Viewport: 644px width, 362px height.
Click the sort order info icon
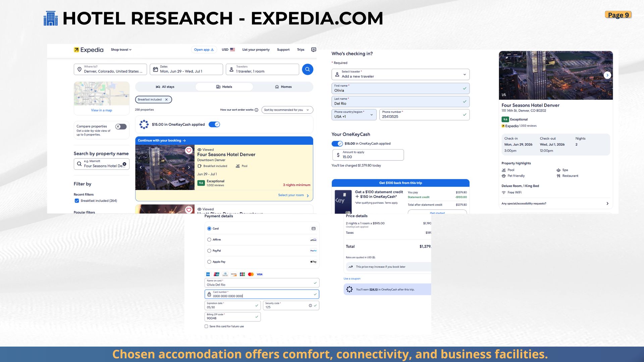point(257,110)
